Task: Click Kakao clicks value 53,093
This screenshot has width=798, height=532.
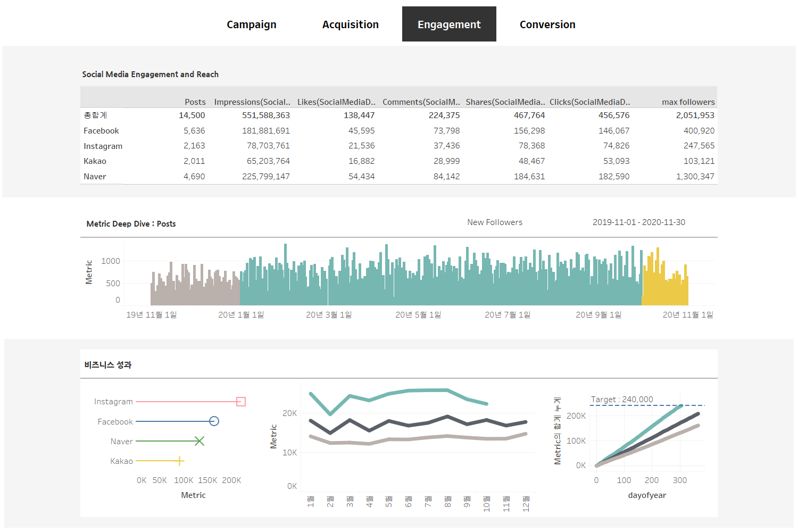Action: [616, 161]
